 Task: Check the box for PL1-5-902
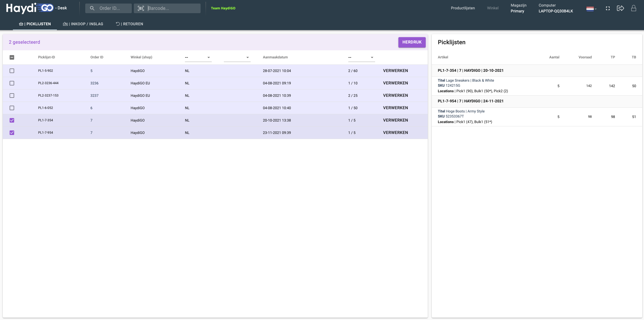pos(12,71)
